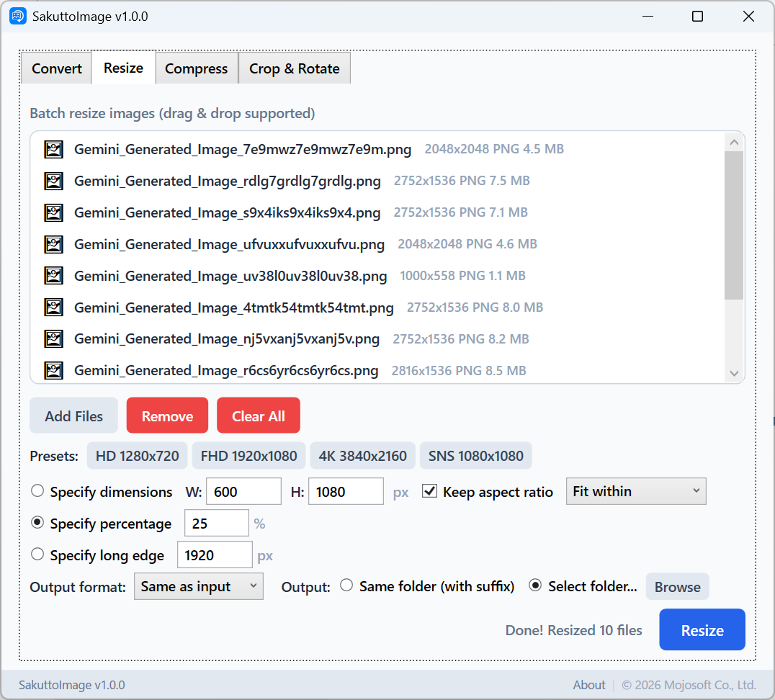Apply the FHD 1920x1080 preset
The height and width of the screenshot is (700, 775).
[248, 456]
